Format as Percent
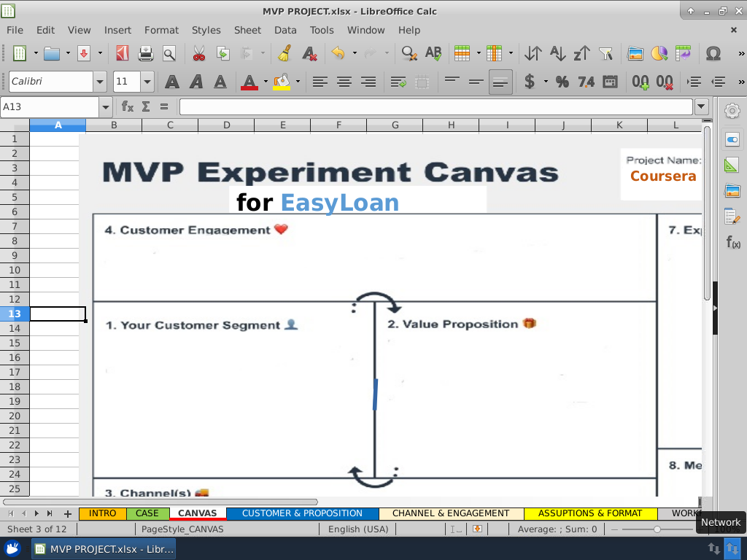Image resolution: width=747 pixels, height=560 pixels. pyautogui.click(x=562, y=82)
